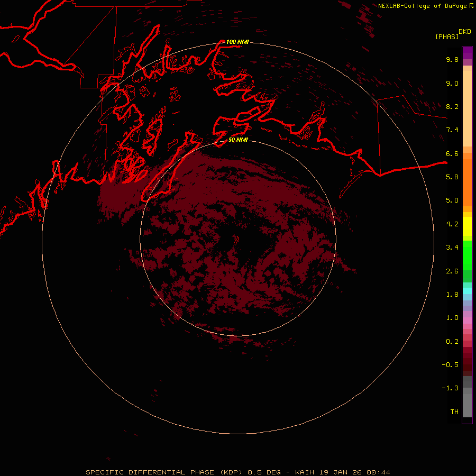This screenshot has width=476, height=476.
Task: Click the bright green band of color bar
Action: 467,255
